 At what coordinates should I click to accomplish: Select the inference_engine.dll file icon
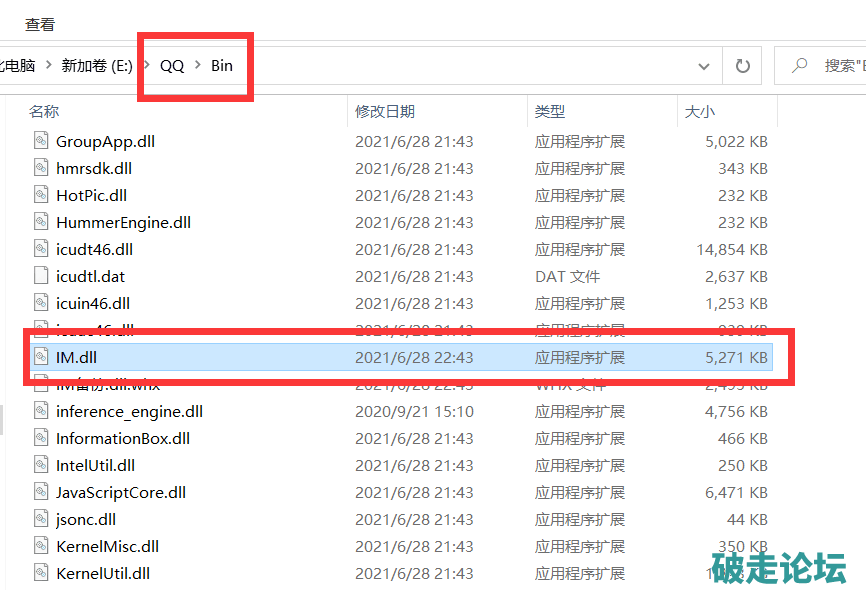[41, 411]
